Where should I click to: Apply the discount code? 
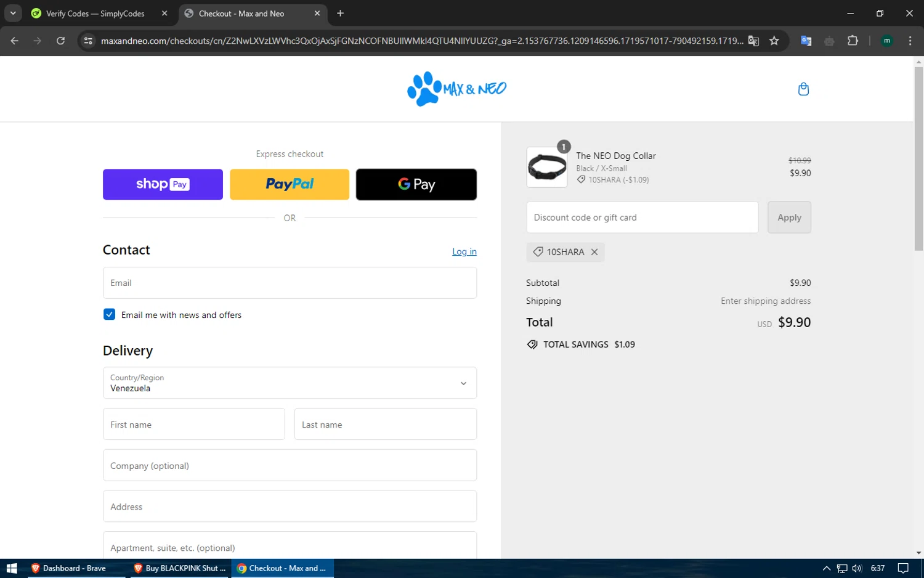[789, 218]
